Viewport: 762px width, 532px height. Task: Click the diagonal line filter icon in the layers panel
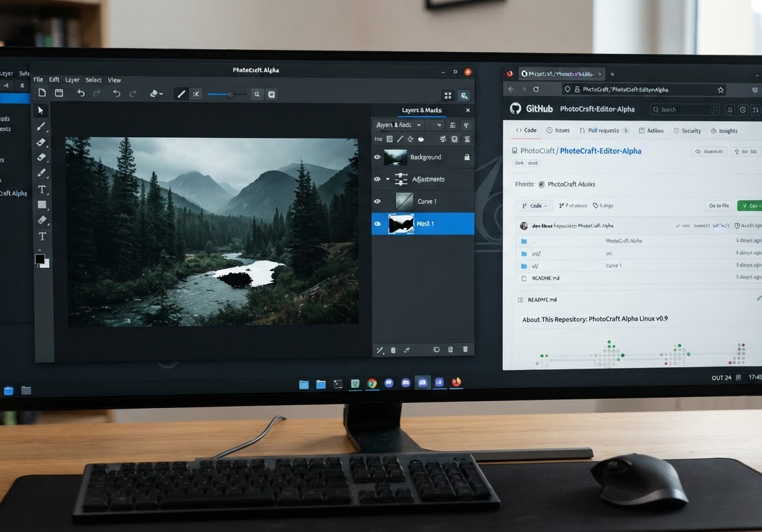point(400,139)
